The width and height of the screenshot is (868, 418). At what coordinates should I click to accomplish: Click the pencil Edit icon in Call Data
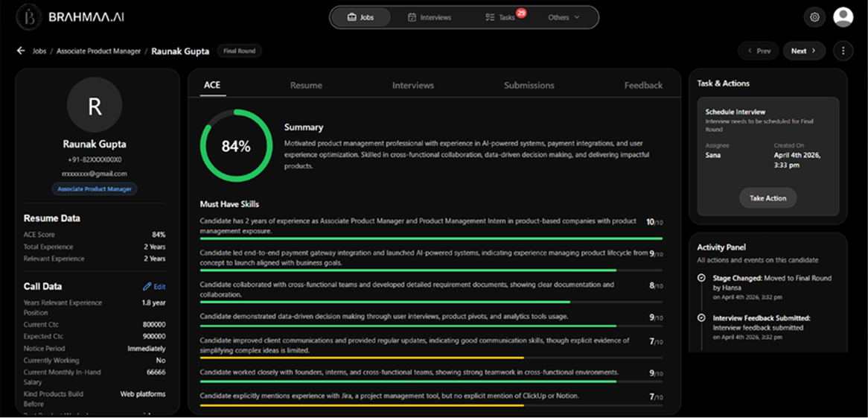click(x=147, y=287)
